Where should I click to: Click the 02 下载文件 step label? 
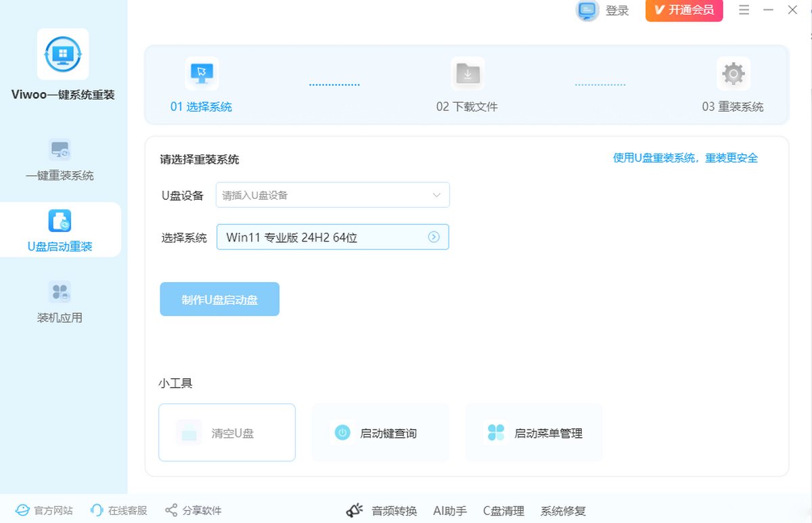point(467,107)
